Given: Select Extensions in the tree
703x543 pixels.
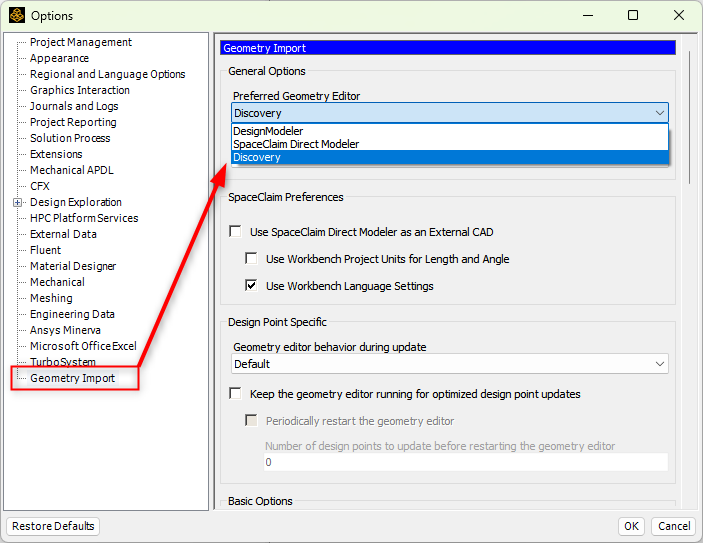Looking at the screenshot, I should [56, 154].
